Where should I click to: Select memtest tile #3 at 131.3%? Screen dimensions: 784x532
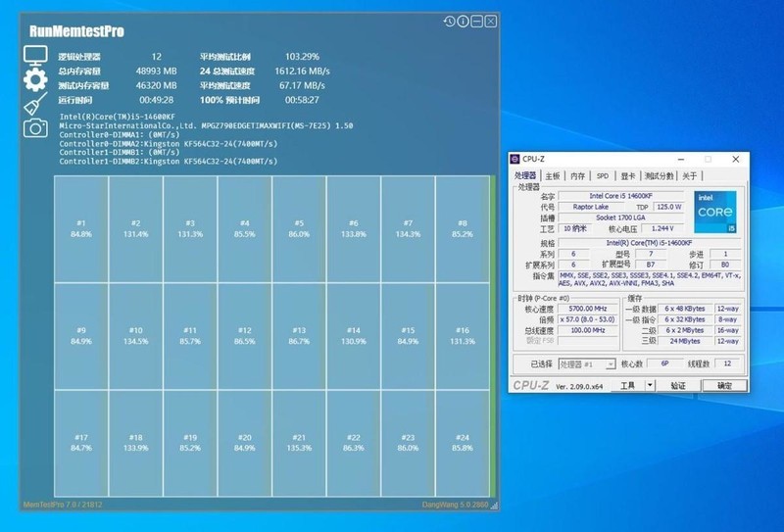tap(190, 229)
